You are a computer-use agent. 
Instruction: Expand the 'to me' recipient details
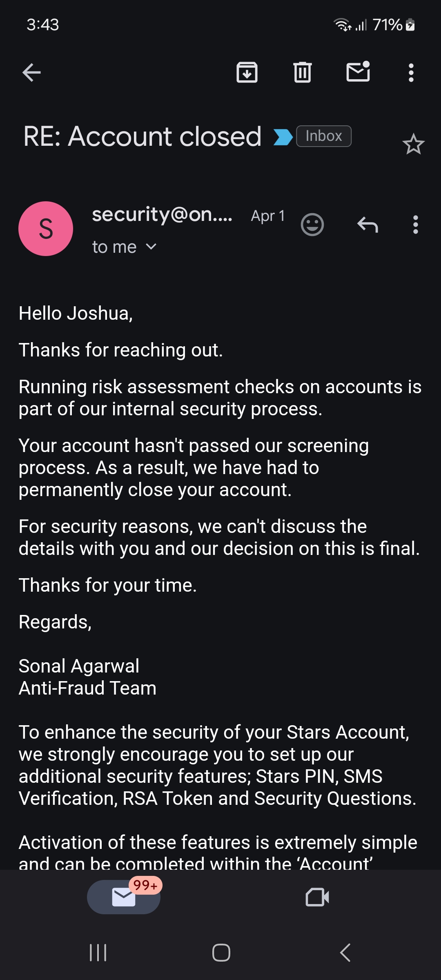point(124,247)
